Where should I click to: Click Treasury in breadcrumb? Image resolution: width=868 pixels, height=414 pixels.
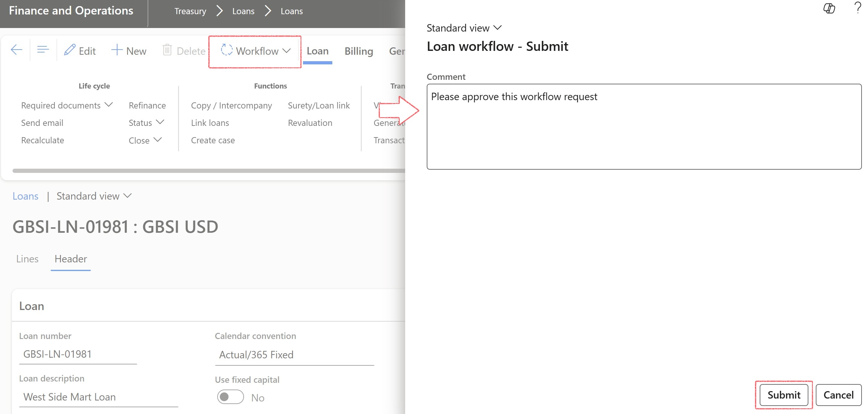(190, 11)
